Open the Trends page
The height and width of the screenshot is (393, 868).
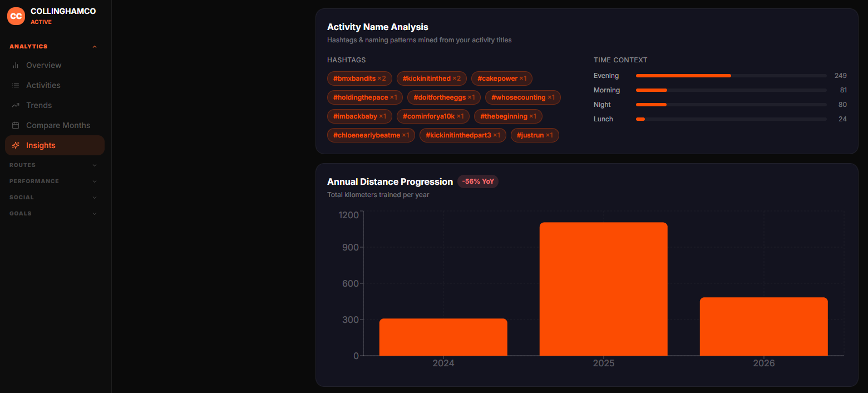[x=55, y=105]
